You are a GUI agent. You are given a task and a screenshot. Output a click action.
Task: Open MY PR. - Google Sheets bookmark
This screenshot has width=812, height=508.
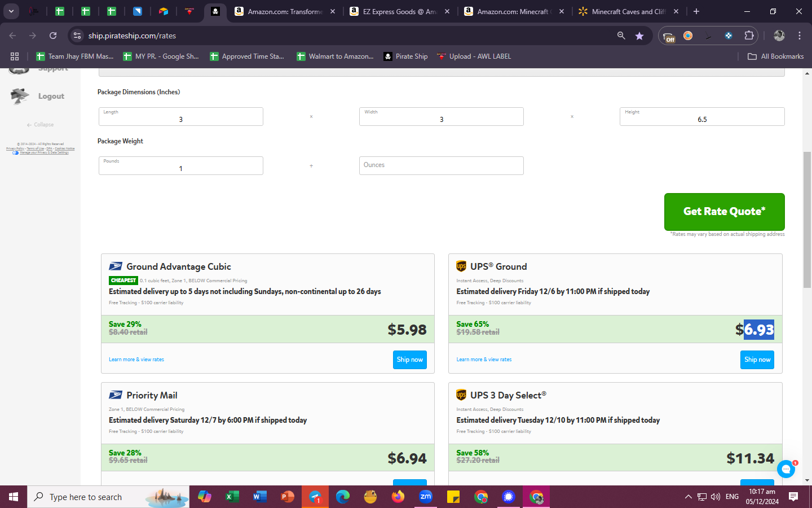161,56
